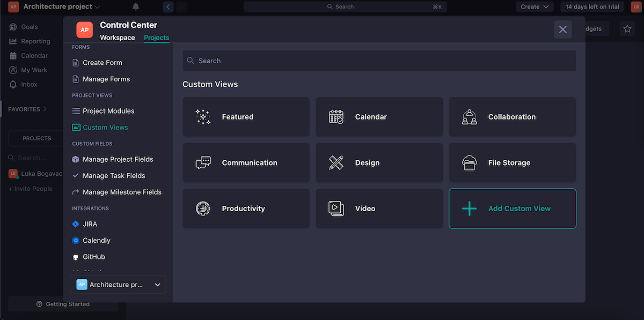
Task: Star the Control Center page
Action: click(627, 28)
